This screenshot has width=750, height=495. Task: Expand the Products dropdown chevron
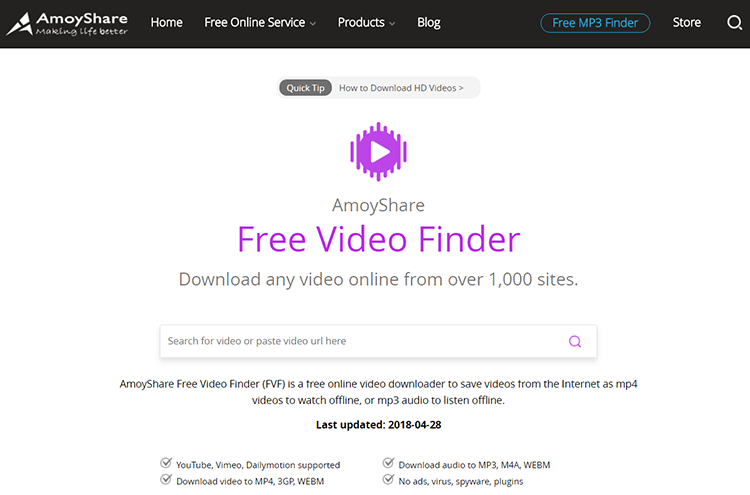point(392,23)
